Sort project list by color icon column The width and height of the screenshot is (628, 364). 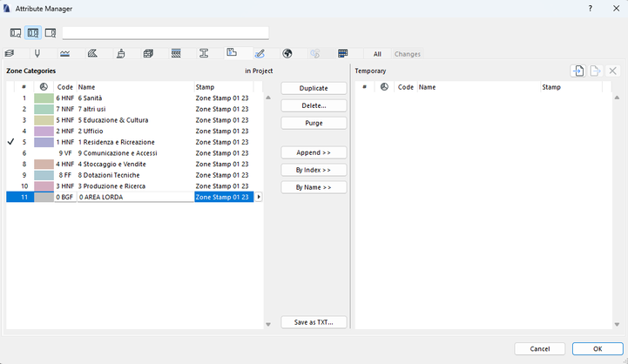[x=44, y=87]
